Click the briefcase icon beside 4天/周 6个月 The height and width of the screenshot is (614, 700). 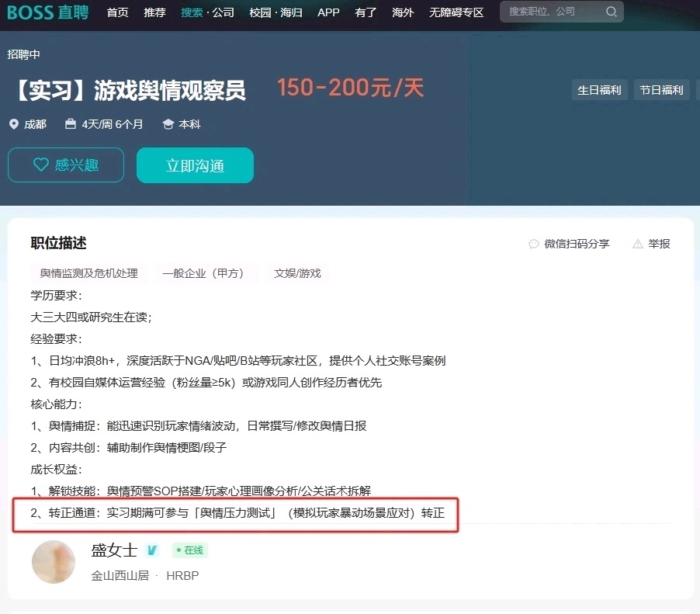click(71, 123)
